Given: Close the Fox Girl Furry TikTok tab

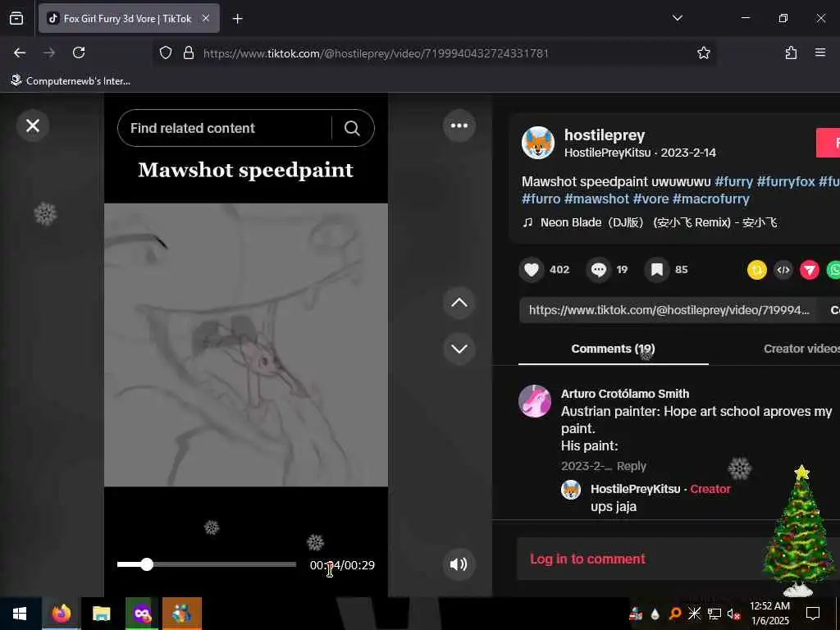Looking at the screenshot, I should (206, 18).
